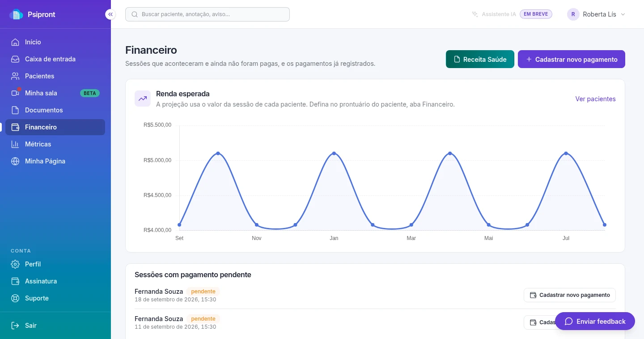Click the Sair logout icon
The image size is (644, 339).
point(15,326)
